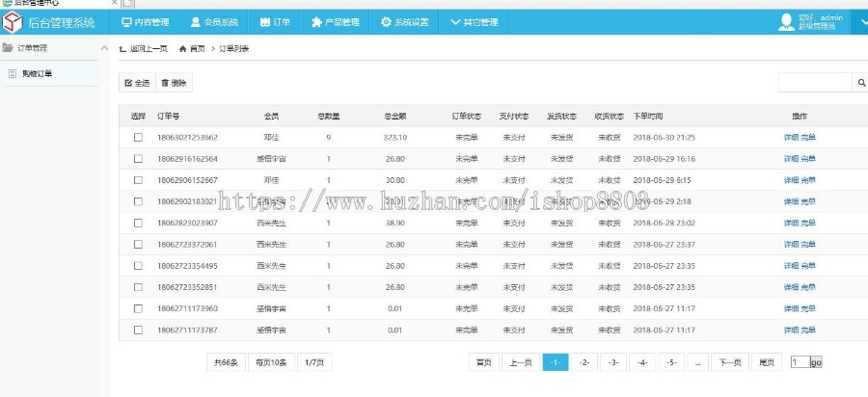This screenshot has height=397, width=868.
Task: Expand the 其它管理 dropdown menu
Action: click(475, 23)
